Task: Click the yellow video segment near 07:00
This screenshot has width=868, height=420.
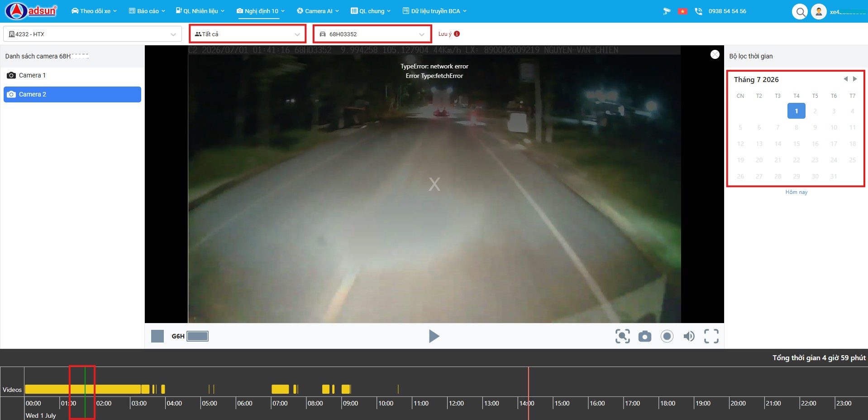Action: tap(280, 389)
